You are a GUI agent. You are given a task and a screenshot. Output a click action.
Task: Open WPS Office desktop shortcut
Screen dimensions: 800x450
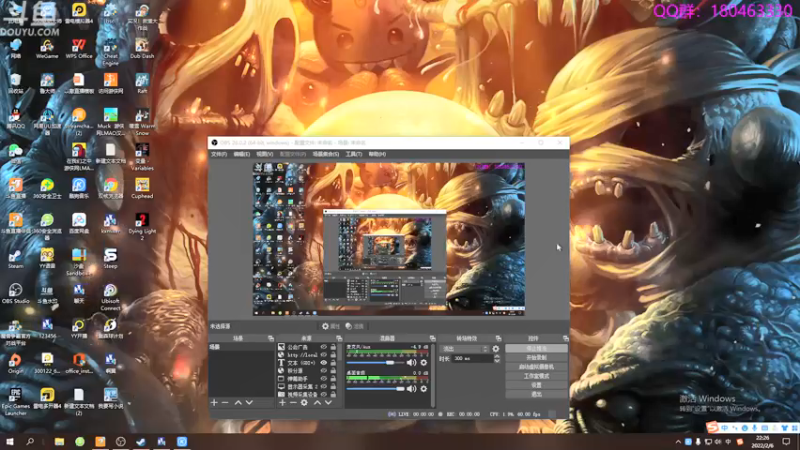79,48
